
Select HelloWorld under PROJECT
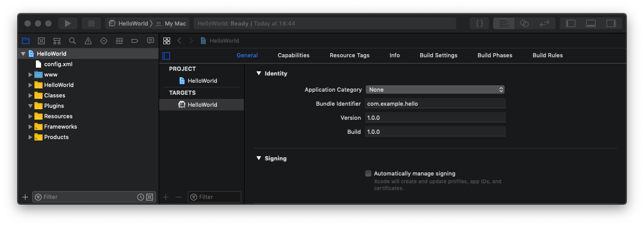[202, 81]
